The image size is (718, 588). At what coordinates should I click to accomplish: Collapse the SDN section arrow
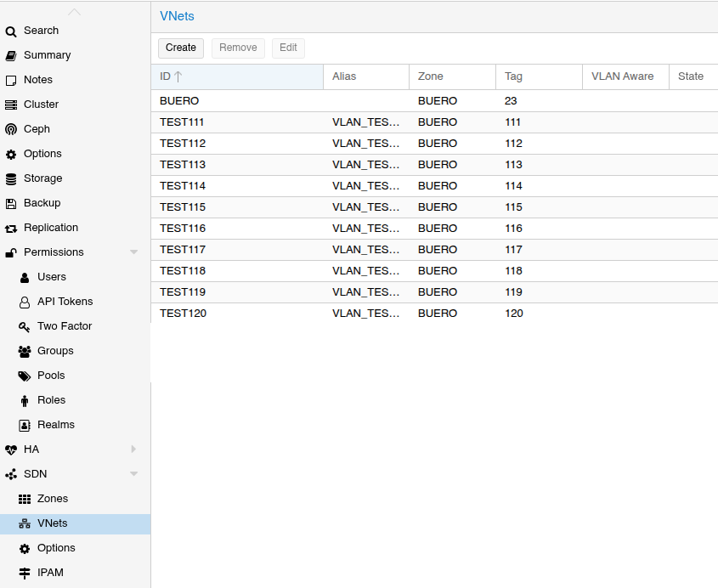click(133, 474)
